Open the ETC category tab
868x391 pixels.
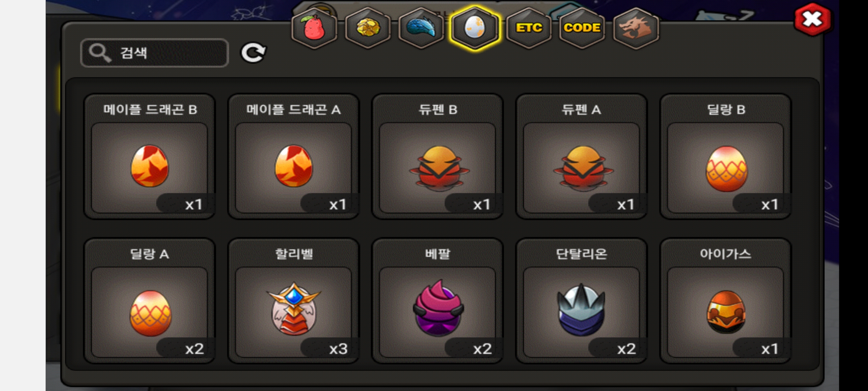[529, 28]
